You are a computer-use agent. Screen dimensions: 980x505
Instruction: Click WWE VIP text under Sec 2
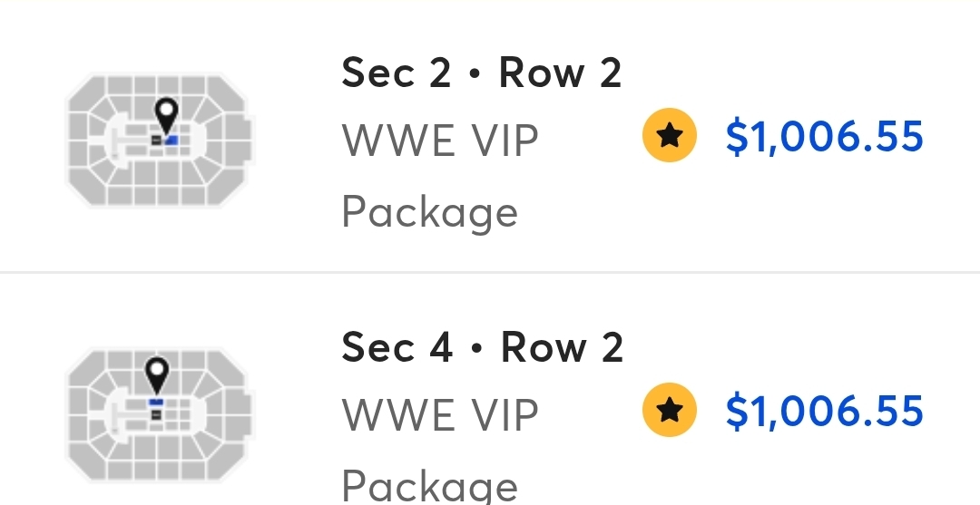[440, 141]
